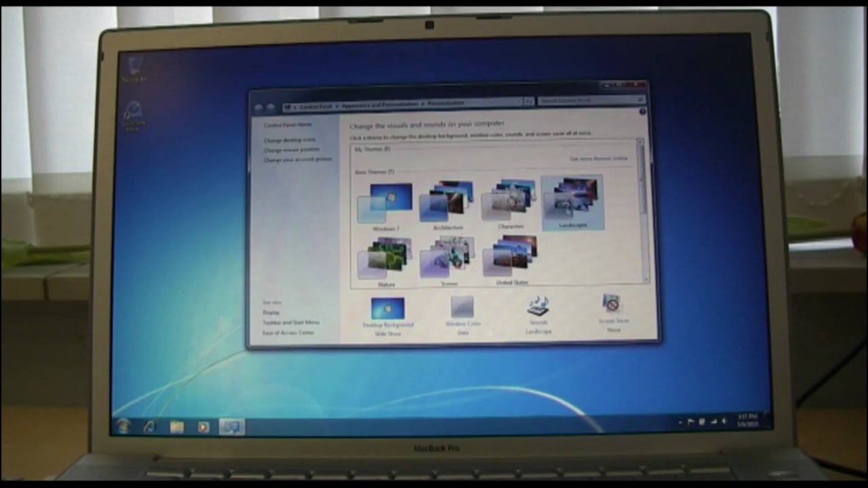This screenshot has width=868, height=488.
Task: Click the Get more themes online link
Action: click(x=598, y=159)
